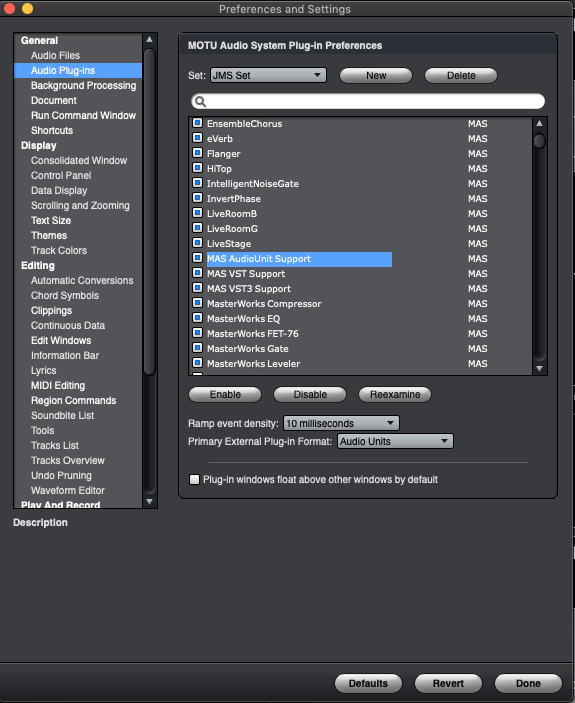Toggle the LiveRoomB plug-in checkbox
The height and width of the screenshot is (703, 575).
coord(197,213)
